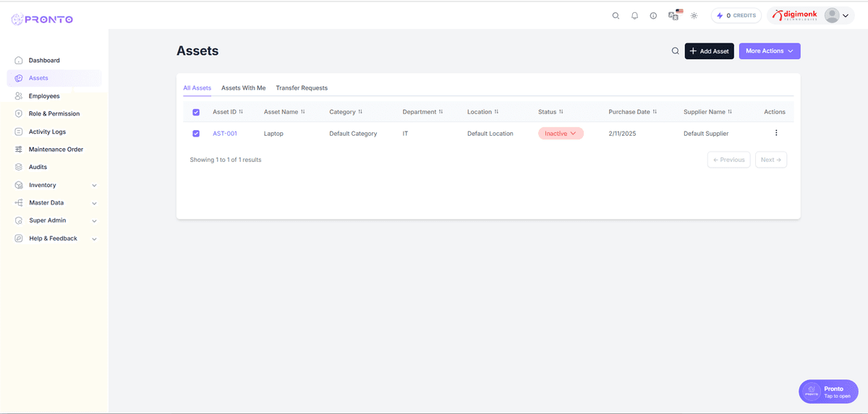Click the search icon beside Add Asset
868x414 pixels.
pyautogui.click(x=676, y=51)
